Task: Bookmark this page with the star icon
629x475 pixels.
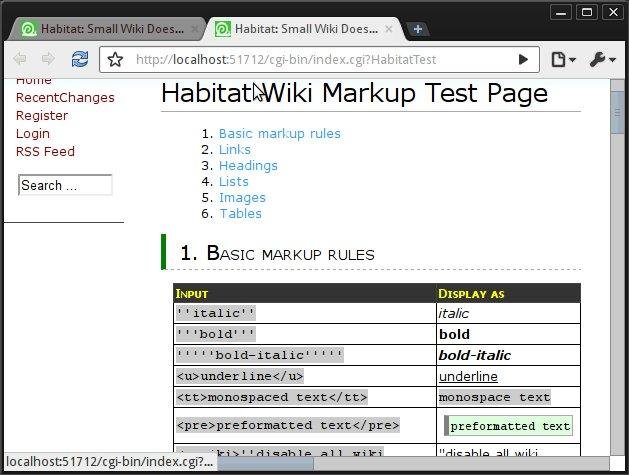Action: pos(115,60)
